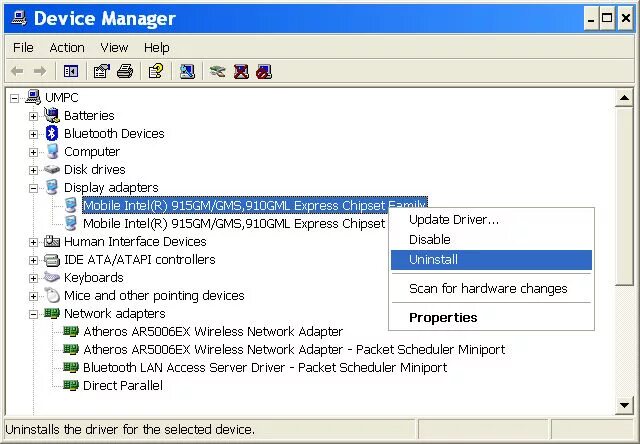Click the Human Interface Devices icon

52,241
